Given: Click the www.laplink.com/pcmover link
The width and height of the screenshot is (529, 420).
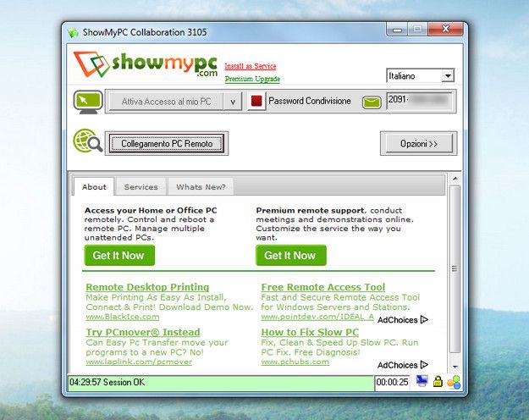Looking at the screenshot, I should point(139,362).
